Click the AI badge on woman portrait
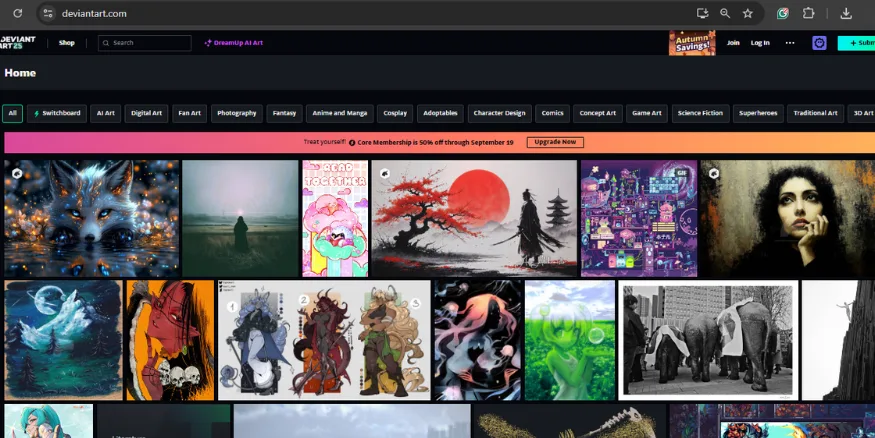Screen dimensions: 875x438 [x=714, y=174]
